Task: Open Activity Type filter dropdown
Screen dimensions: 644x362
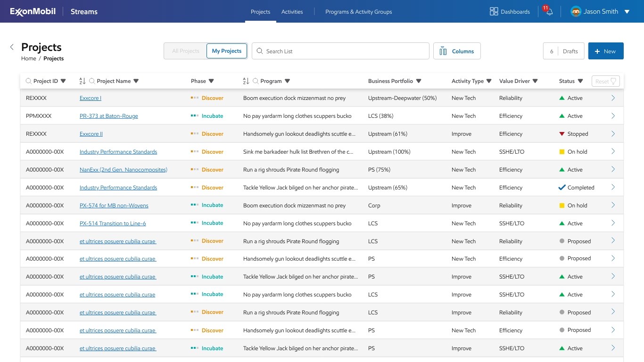Action: coord(489,81)
